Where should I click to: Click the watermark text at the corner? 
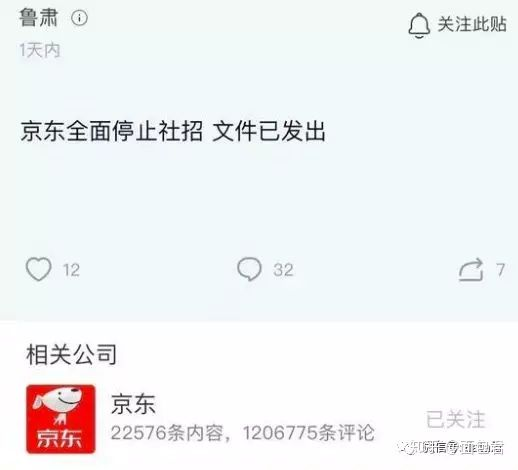[453, 448]
